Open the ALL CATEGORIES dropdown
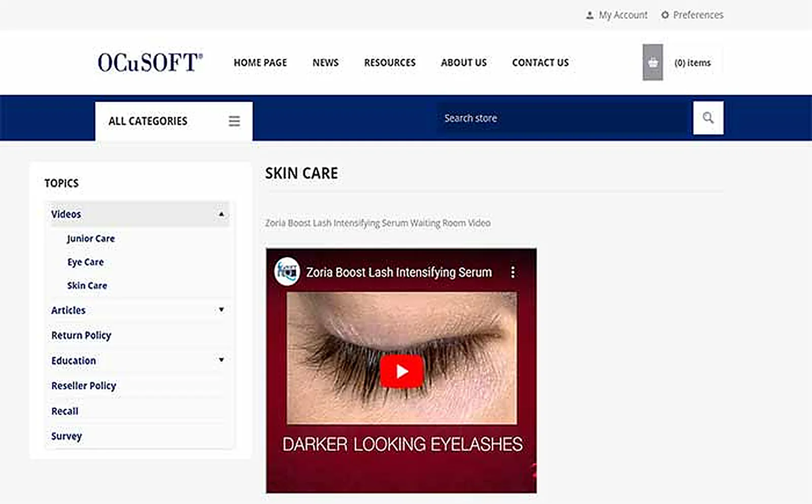812x504 pixels. tap(174, 121)
